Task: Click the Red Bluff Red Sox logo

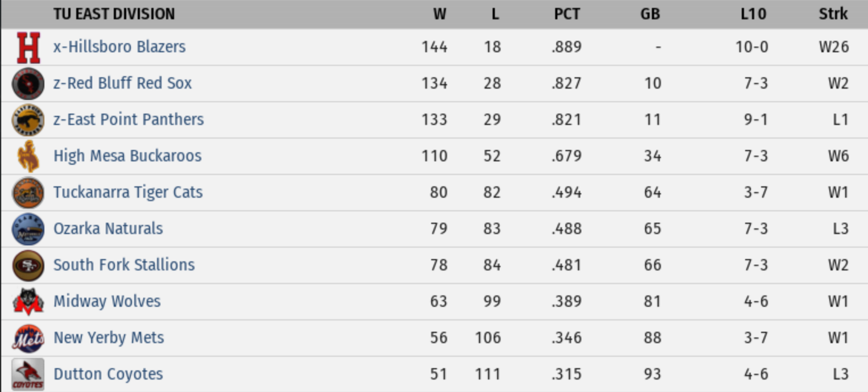Action: [28, 84]
